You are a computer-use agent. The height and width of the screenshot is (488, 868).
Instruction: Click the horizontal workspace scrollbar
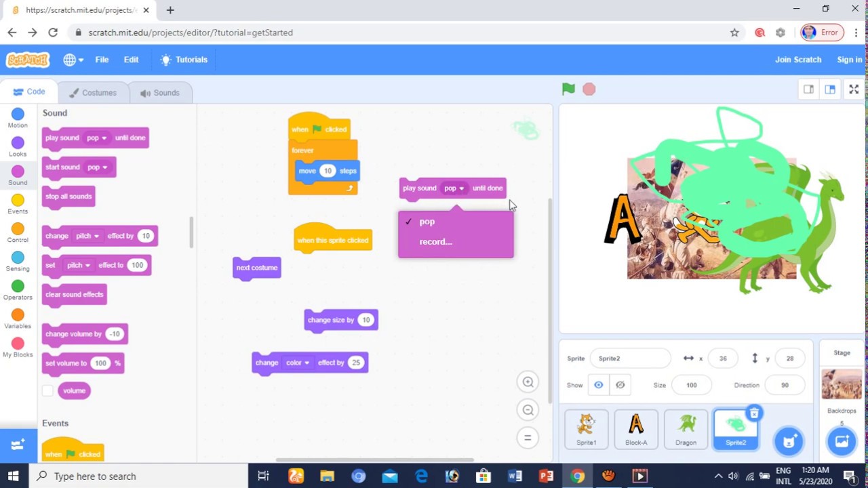click(374, 460)
